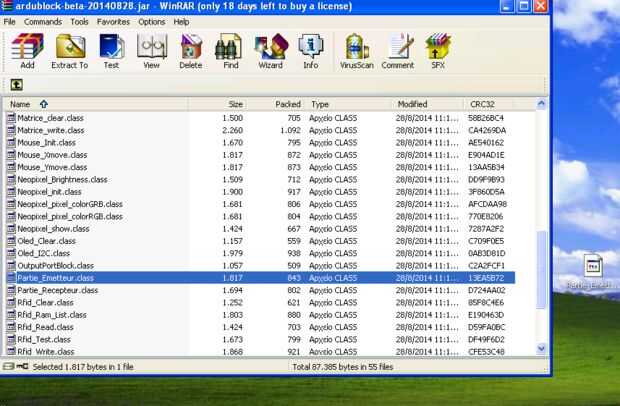Open the Tools menu
This screenshot has width=620, height=406.
[79, 22]
